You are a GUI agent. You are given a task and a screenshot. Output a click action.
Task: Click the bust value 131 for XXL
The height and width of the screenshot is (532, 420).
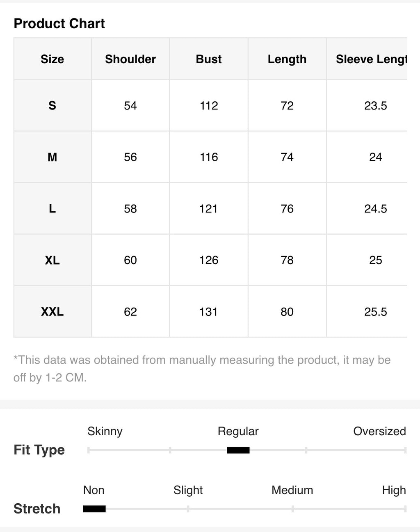pyautogui.click(x=209, y=312)
